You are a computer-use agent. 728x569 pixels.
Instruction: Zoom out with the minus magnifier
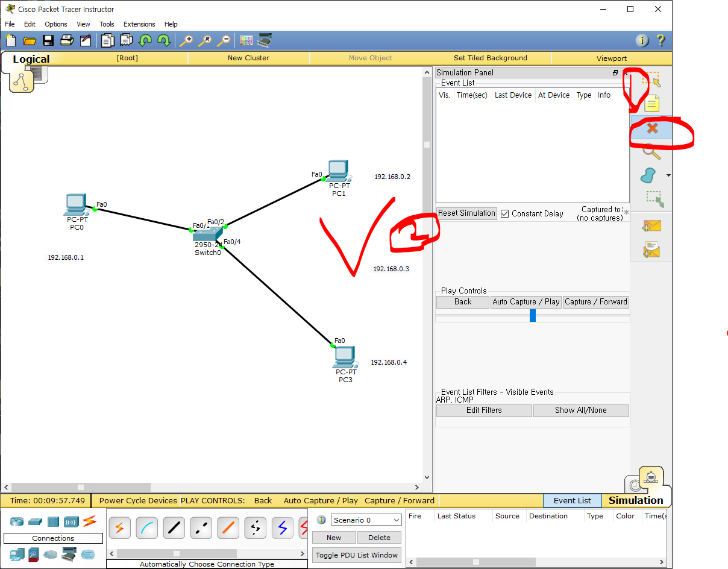224,40
